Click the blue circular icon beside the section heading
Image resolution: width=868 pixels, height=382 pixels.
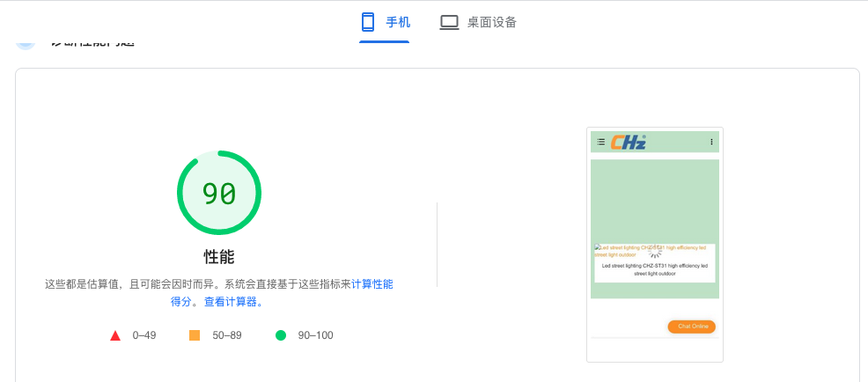pyautogui.click(x=26, y=41)
